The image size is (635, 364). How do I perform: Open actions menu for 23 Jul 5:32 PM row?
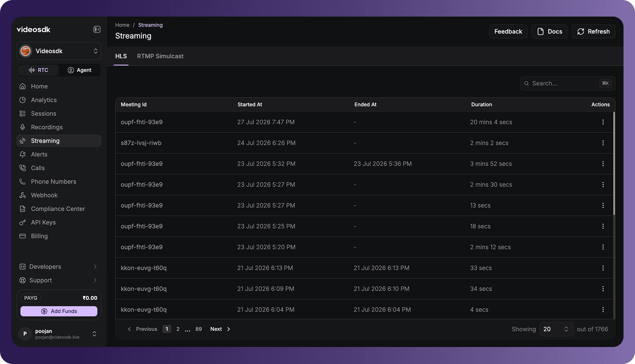pyautogui.click(x=603, y=164)
